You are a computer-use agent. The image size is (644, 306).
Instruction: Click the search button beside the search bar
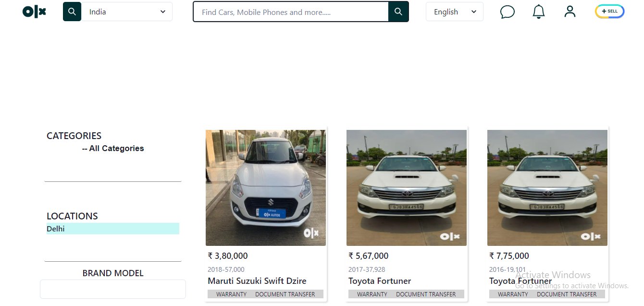398,12
